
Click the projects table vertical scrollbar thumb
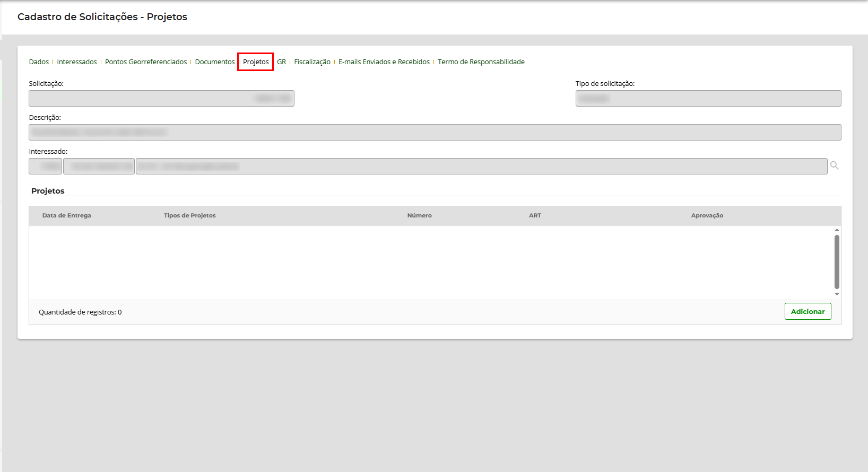click(837, 261)
